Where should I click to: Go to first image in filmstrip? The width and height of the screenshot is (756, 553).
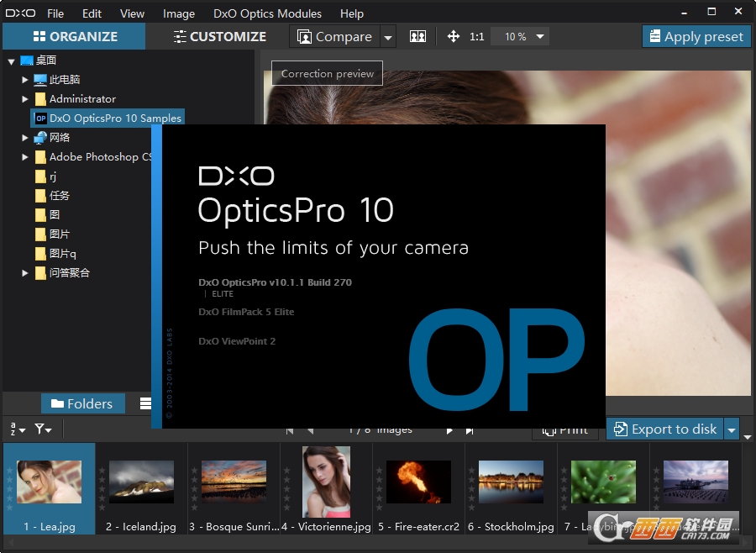point(289,431)
